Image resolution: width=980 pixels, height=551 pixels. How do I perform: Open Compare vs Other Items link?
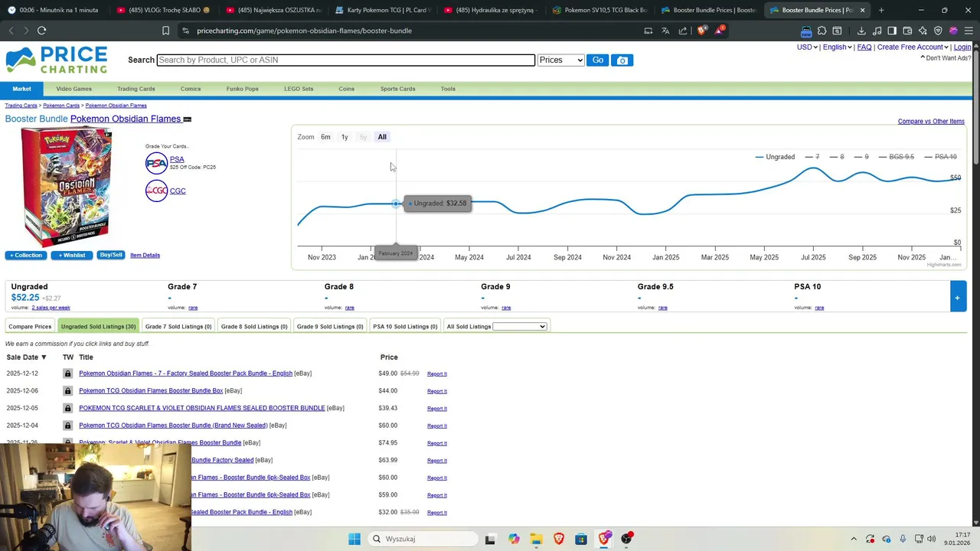click(x=931, y=122)
